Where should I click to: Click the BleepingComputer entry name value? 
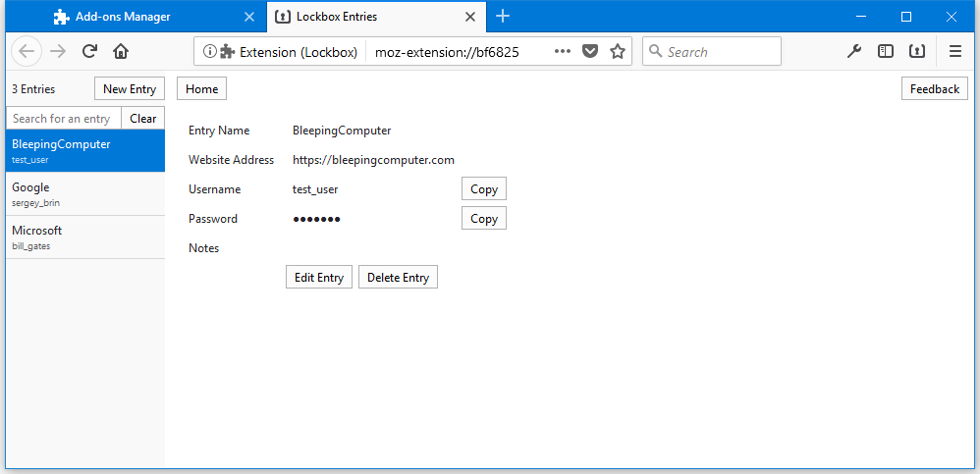coord(342,131)
